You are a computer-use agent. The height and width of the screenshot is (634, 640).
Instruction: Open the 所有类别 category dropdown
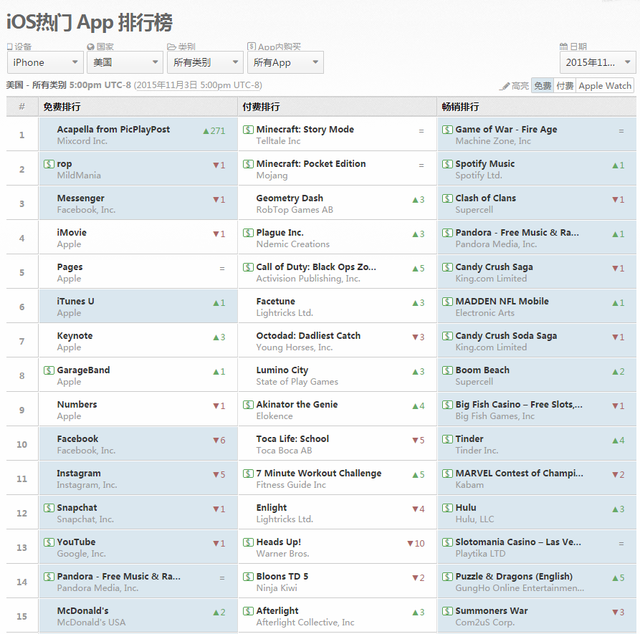pos(205,62)
